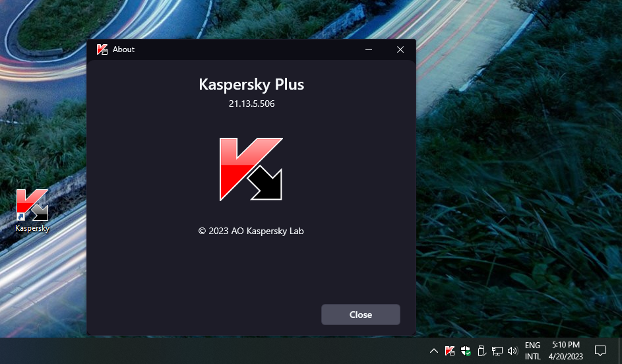Open the network connection tray icon
Image resolution: width=622 pixels, height=364 pixels.
click(497, 351)
